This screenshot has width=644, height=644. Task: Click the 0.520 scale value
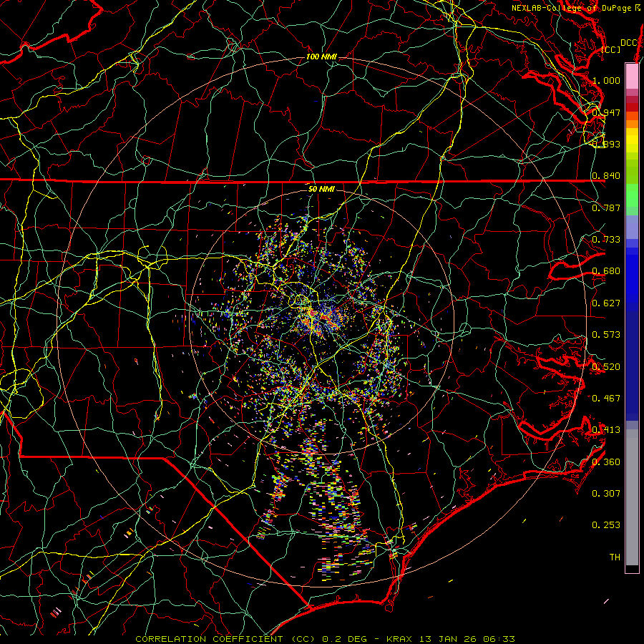pyautogui.click(x=606, y=366)
